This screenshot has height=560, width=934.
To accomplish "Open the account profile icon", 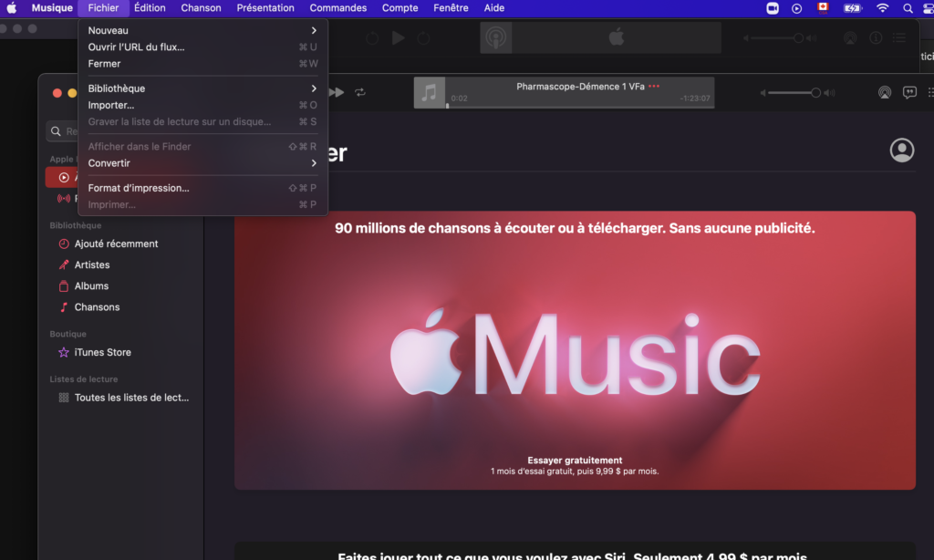I will (902, 150).
